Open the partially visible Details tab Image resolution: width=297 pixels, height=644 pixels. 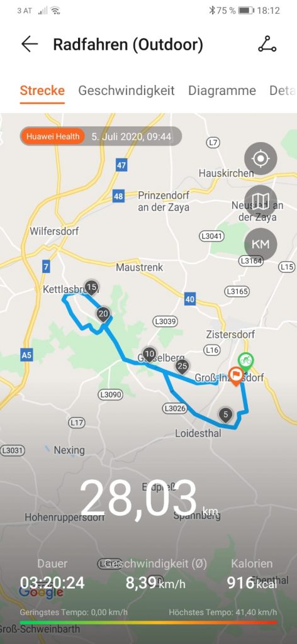click(283, 91)
